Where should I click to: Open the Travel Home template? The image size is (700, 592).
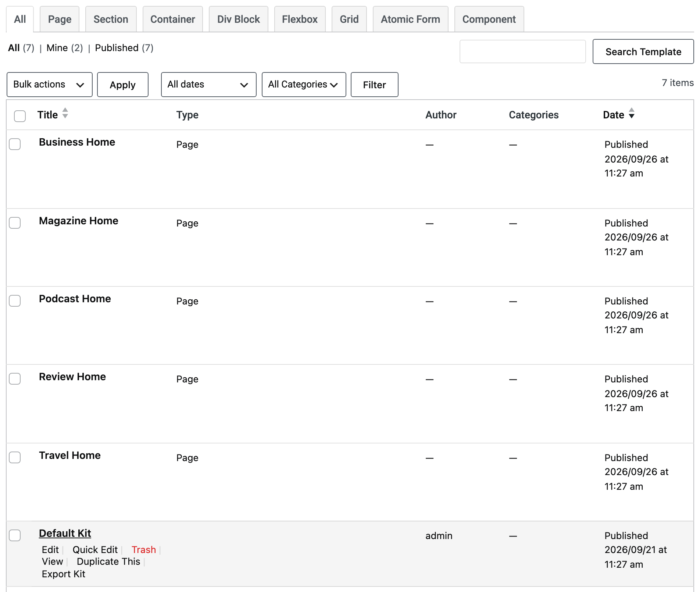(x=70, y=455)
